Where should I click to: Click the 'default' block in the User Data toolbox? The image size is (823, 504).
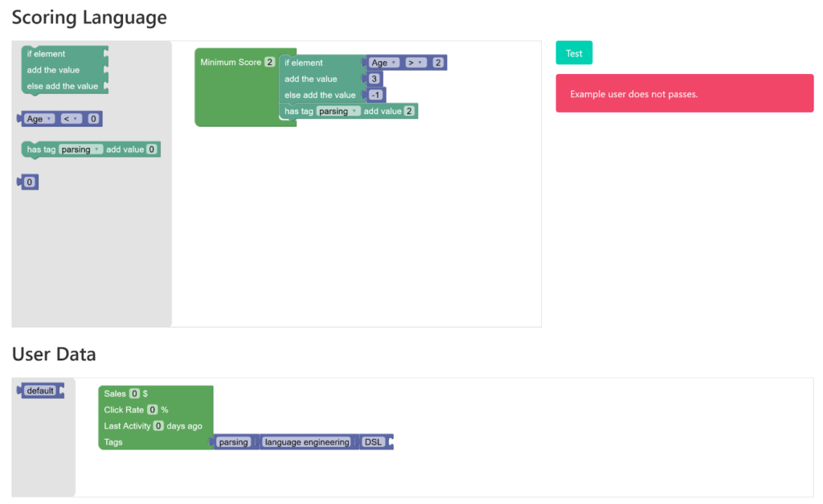pos(39,391)
